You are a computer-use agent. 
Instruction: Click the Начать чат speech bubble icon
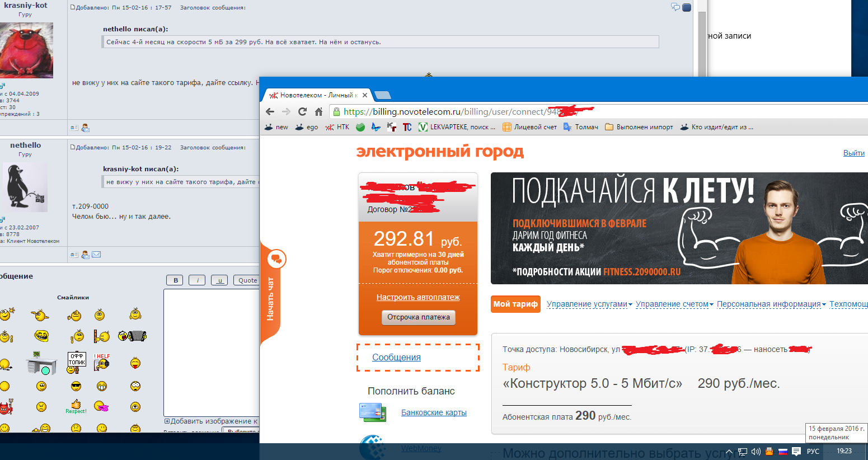click(276, 259)
